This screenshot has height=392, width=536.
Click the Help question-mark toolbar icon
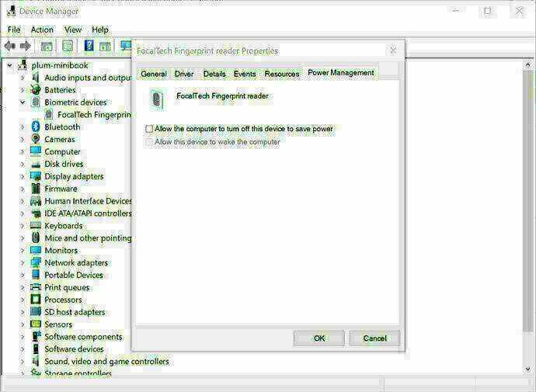89,46
